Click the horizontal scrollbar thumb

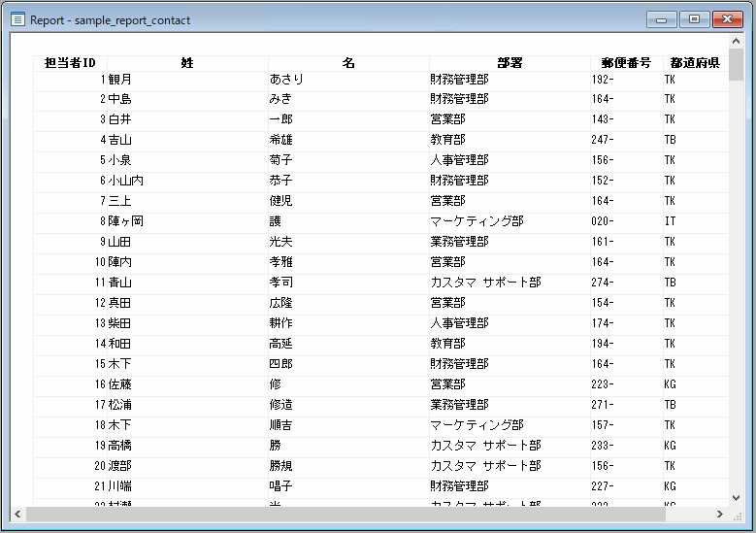tap(346, 514)
